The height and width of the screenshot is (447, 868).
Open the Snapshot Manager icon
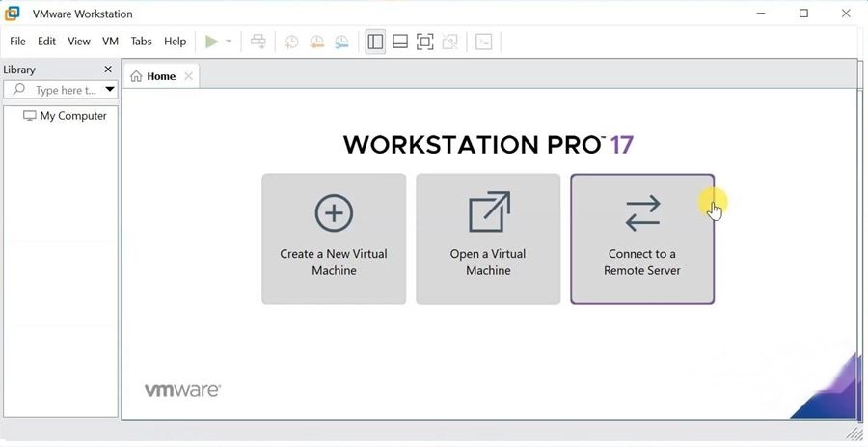341,42
